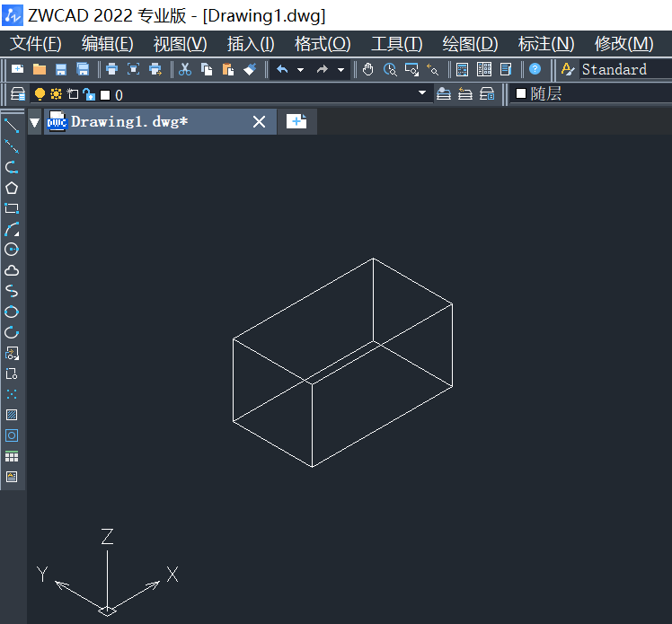Open the document tab list triangle

point(35,122)
